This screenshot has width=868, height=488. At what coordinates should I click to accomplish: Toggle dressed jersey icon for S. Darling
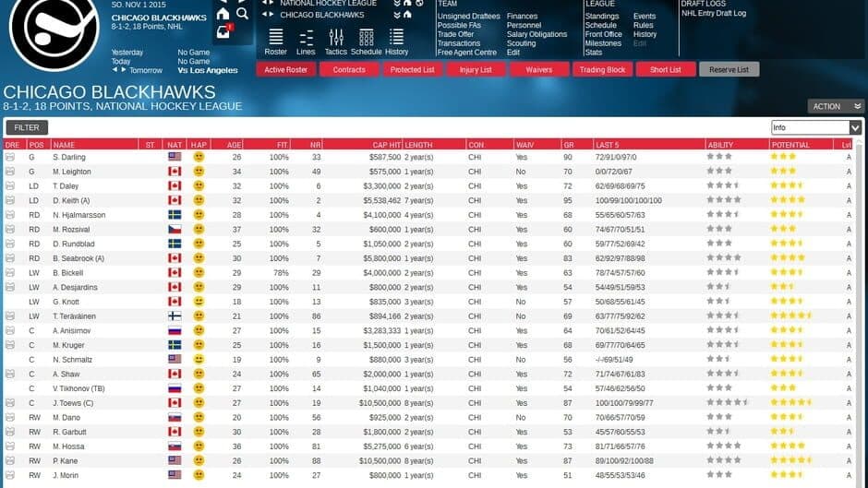click(x=11, y=157)
